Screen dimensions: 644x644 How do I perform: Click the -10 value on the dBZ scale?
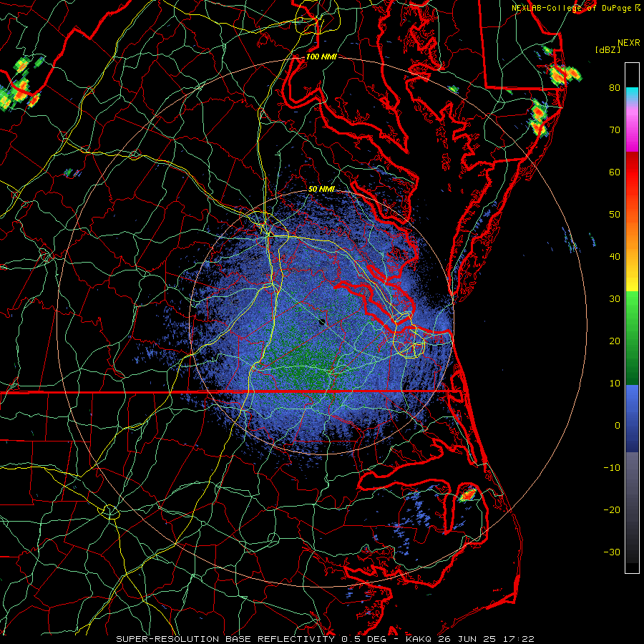pos(612,468)
